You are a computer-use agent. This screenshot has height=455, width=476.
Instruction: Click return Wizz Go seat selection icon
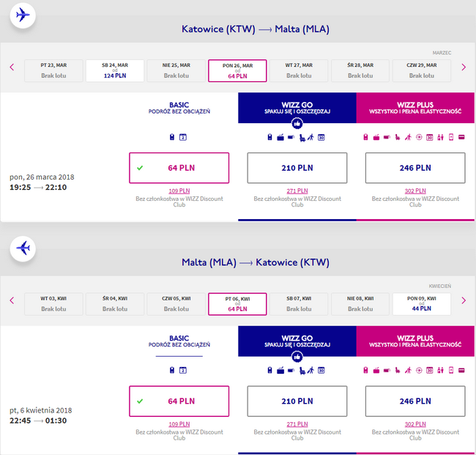pos(302,371)
